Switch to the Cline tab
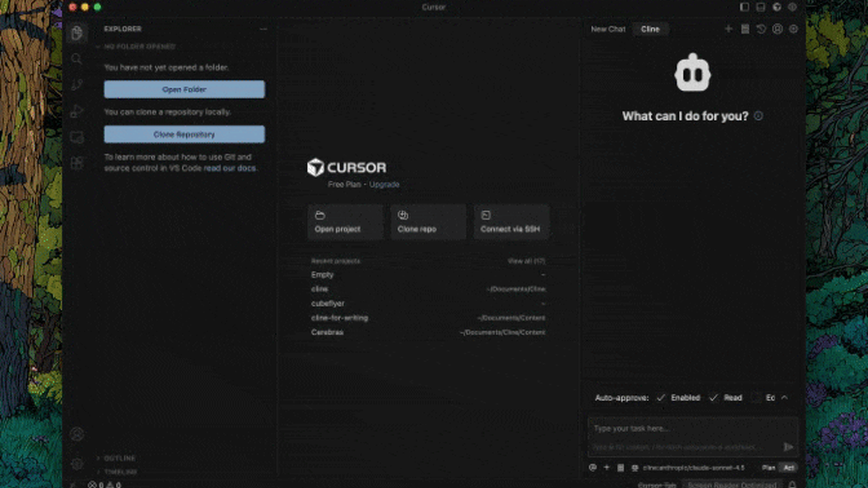This screenshot has height=488, width=868. pos(650,29)
